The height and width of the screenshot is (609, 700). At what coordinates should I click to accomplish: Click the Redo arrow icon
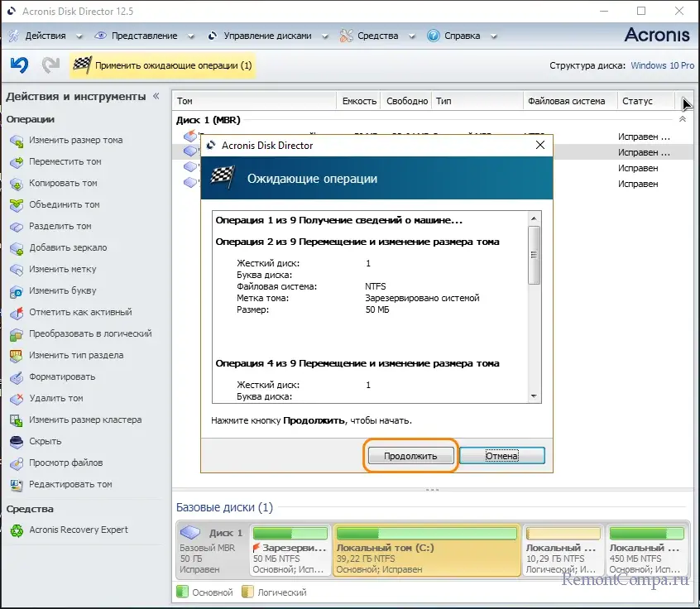click(51, 65)
